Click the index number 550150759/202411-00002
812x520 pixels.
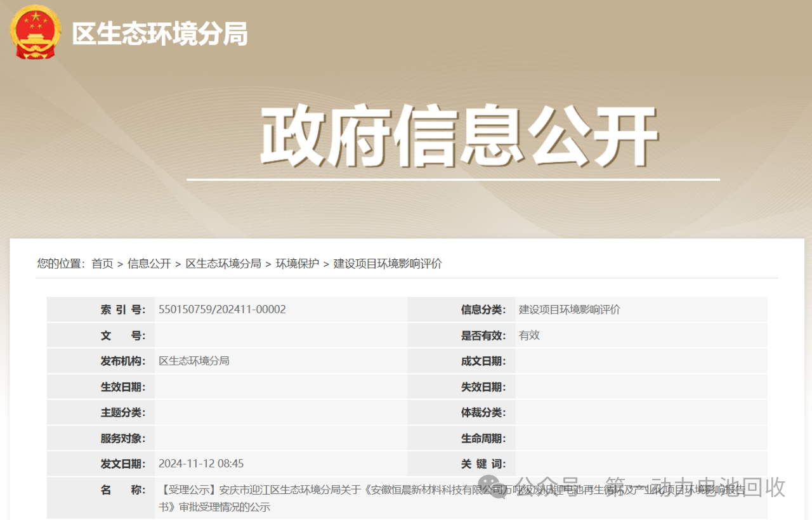point(222,309)
